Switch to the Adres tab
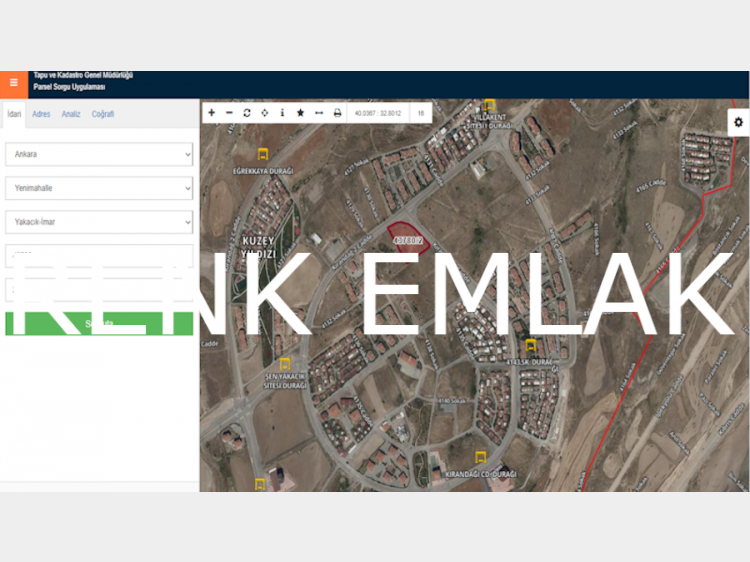 click(x=41, y=114)
